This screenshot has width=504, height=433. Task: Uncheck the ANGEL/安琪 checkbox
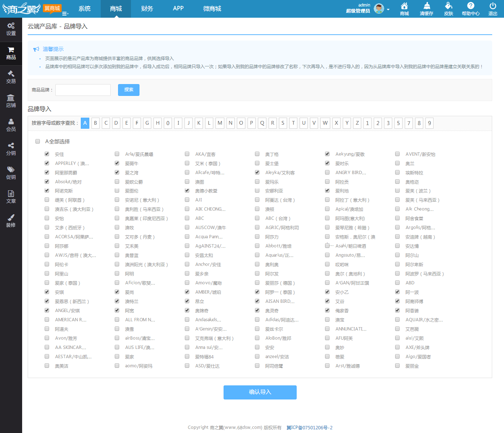pos(47,310)
